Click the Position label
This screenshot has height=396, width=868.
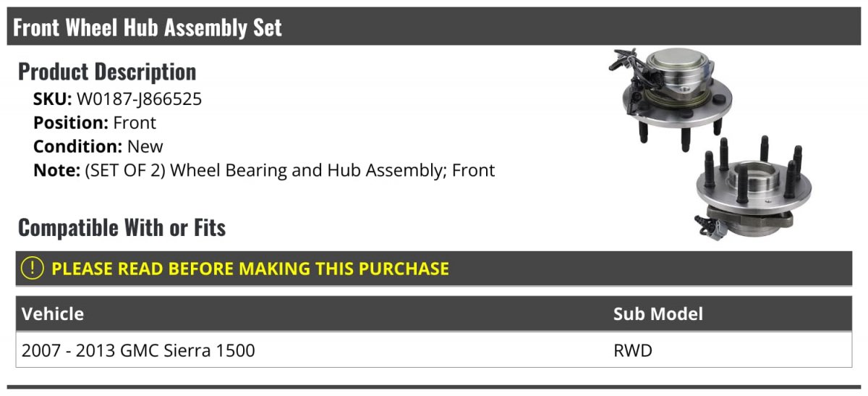pos(71,123)
